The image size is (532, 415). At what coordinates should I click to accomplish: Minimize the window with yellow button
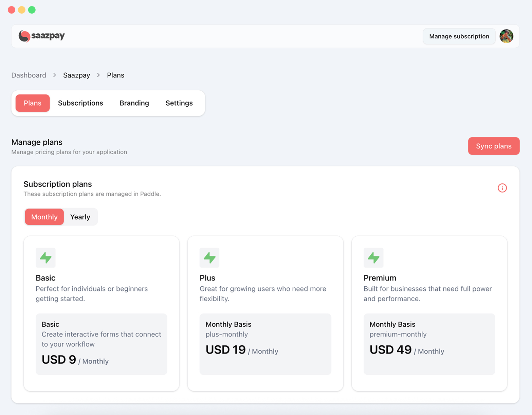(x=22, y=10)
